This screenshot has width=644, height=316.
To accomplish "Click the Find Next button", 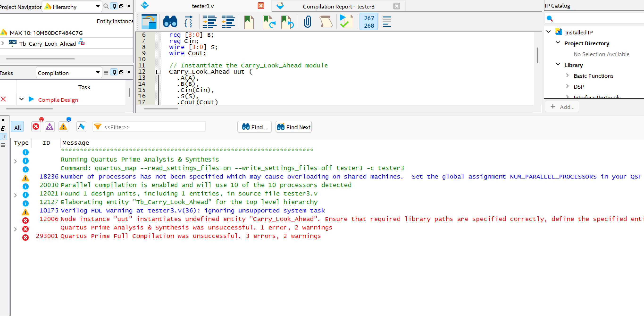I will click(293, 127).
